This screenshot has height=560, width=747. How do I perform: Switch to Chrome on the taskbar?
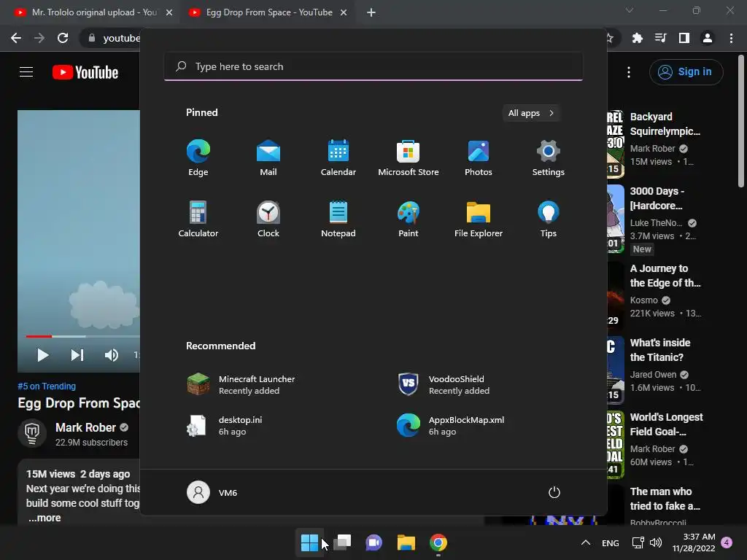438,542
